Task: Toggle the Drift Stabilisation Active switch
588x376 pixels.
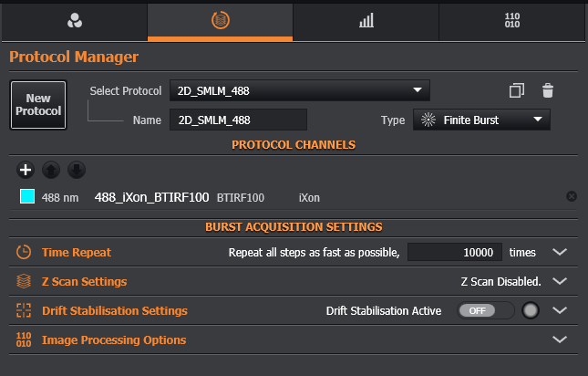Action: tap(486, 310)
